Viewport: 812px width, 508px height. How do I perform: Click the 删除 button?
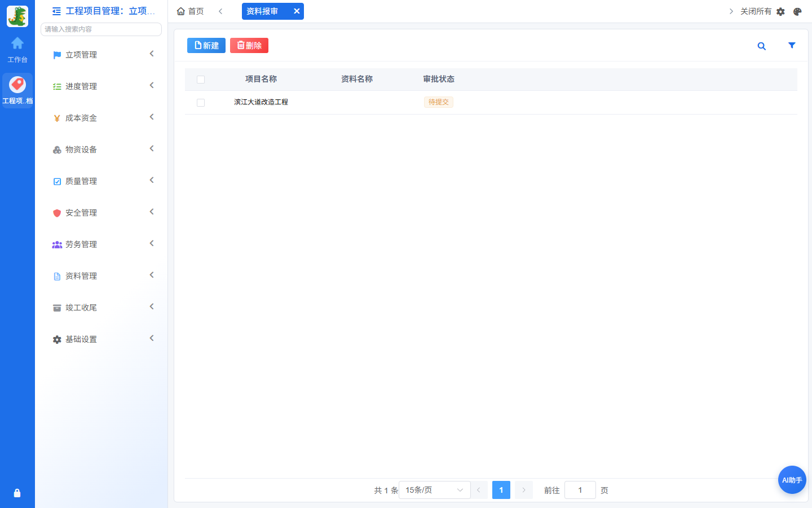pos(249,46)
